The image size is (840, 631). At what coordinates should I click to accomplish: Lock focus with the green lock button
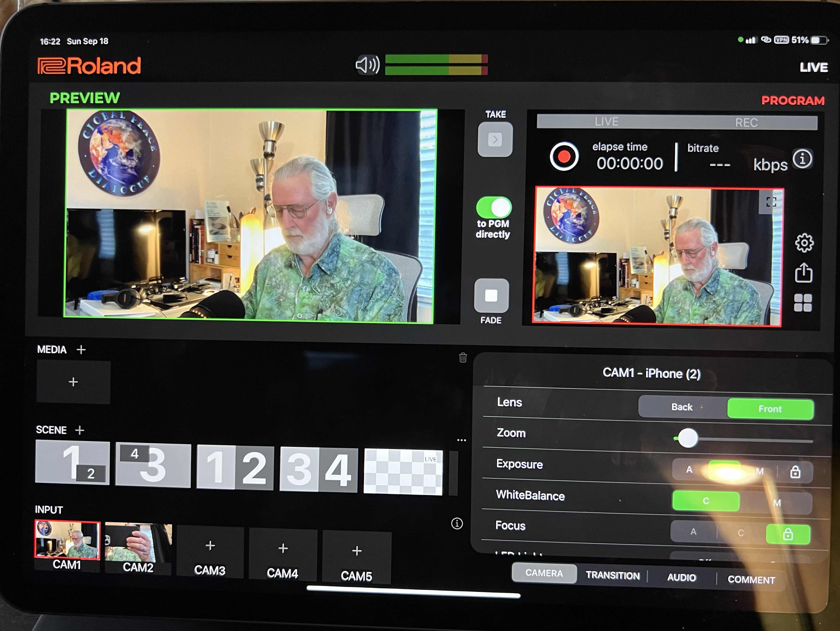pos(788,535)
